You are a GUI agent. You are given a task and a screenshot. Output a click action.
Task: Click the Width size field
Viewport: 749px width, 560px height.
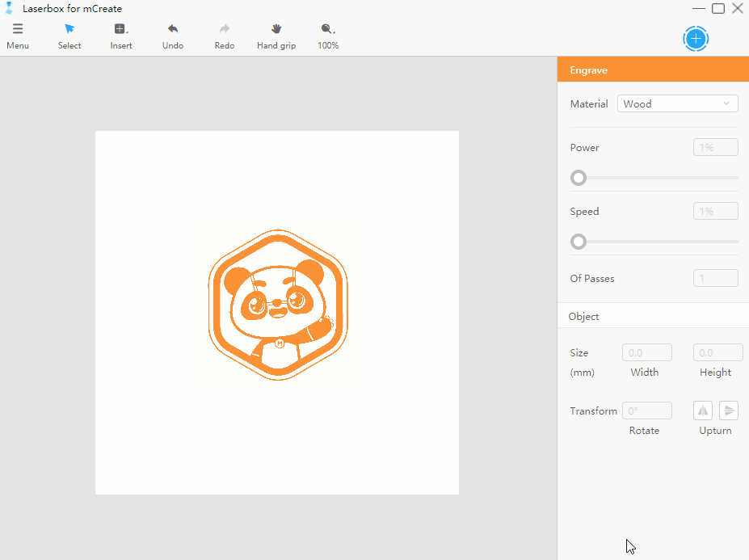pos(646,352)
